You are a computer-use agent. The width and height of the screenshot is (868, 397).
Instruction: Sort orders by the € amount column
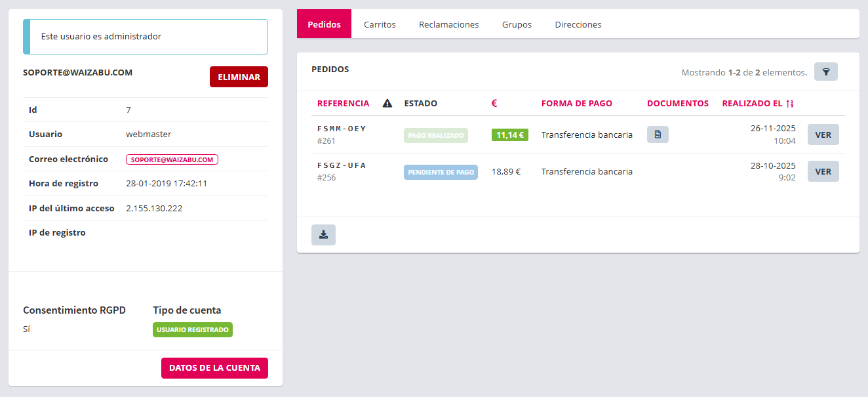[494, 103]
